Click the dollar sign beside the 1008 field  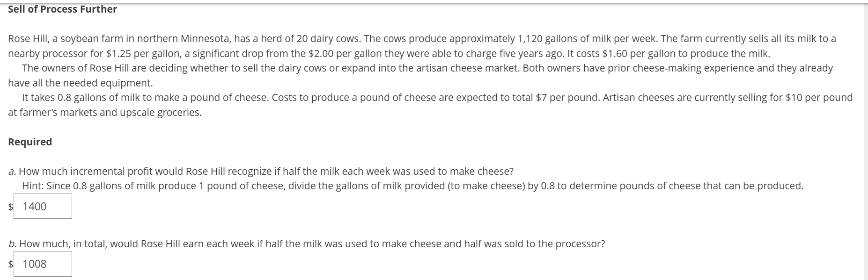9,264
